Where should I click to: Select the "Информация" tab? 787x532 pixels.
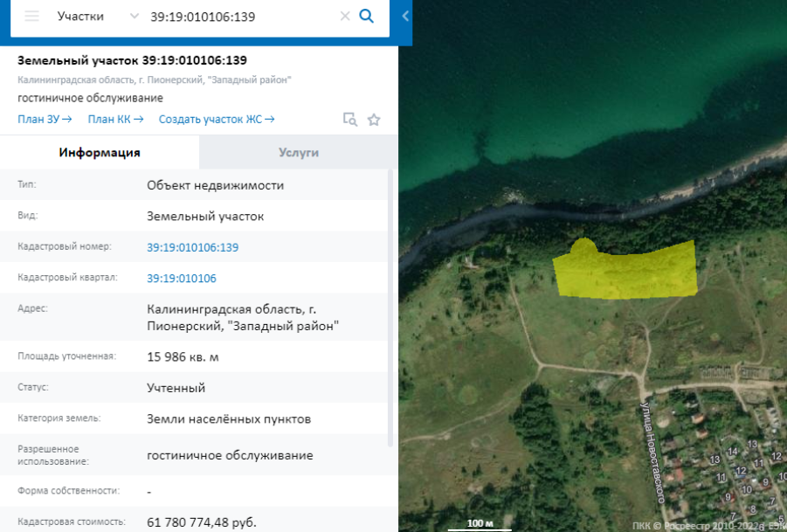pos(99,153)
